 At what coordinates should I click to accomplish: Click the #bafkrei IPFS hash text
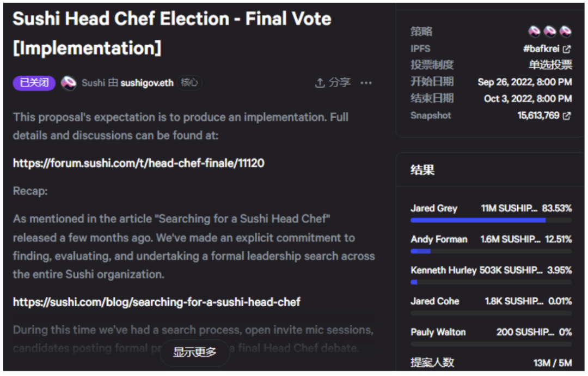pyautogui.click(x=541, y=49)
